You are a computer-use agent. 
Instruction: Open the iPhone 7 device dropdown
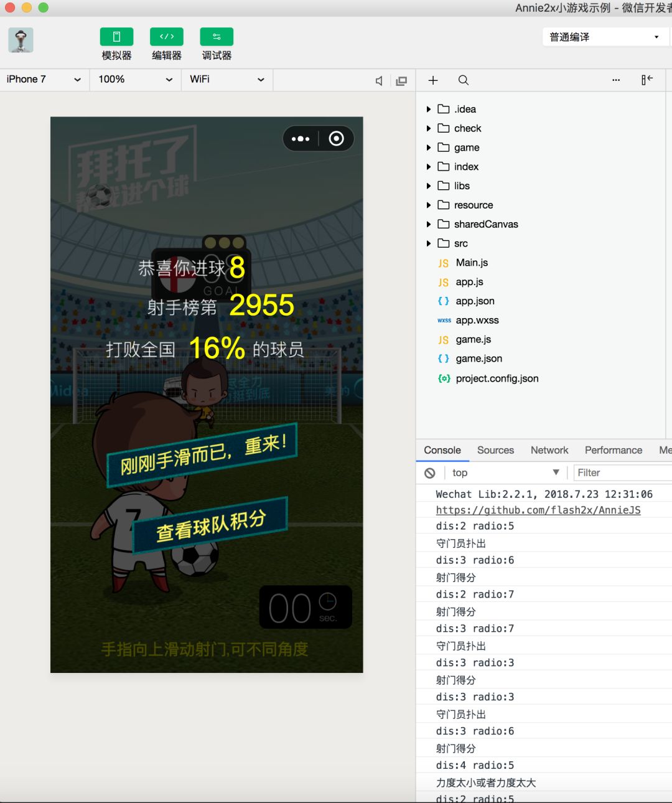click(x=44, y=80)
